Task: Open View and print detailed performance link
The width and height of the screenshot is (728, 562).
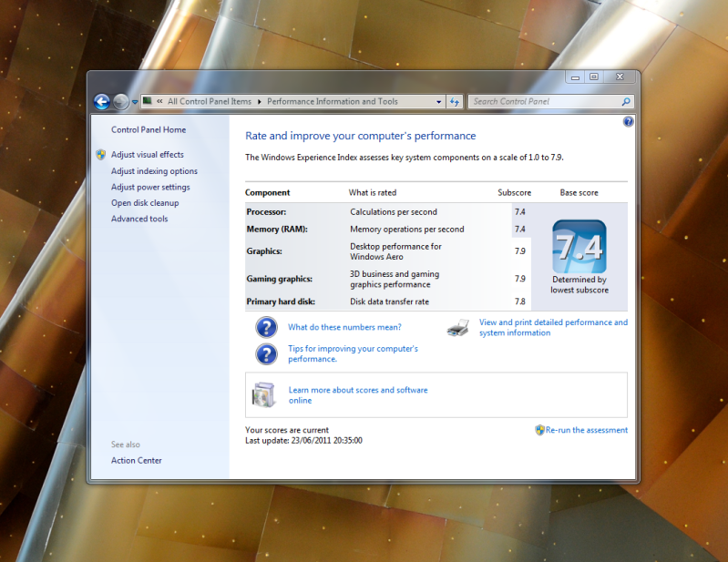Action: tap(553, 327)
